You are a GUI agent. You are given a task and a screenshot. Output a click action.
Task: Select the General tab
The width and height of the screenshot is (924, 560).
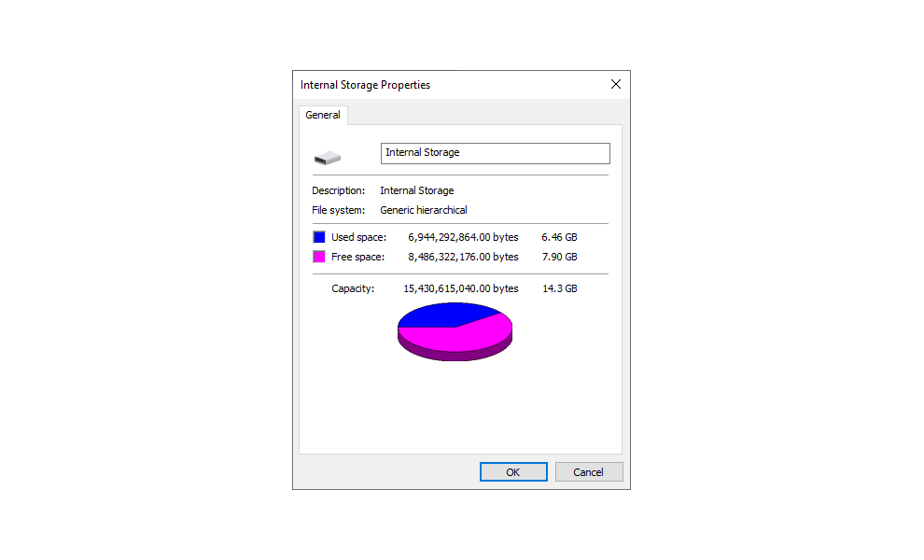323,115
